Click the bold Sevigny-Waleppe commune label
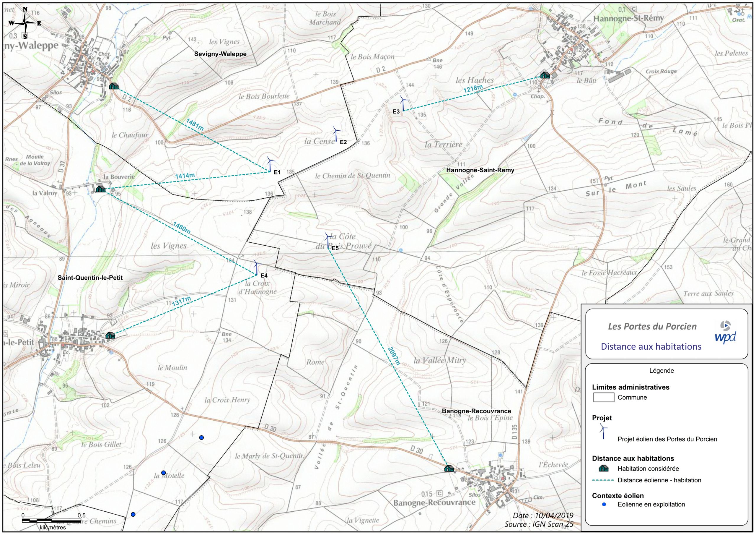This screenshot has height=535, width=756. pyautogui.click(x=220, y=54)
